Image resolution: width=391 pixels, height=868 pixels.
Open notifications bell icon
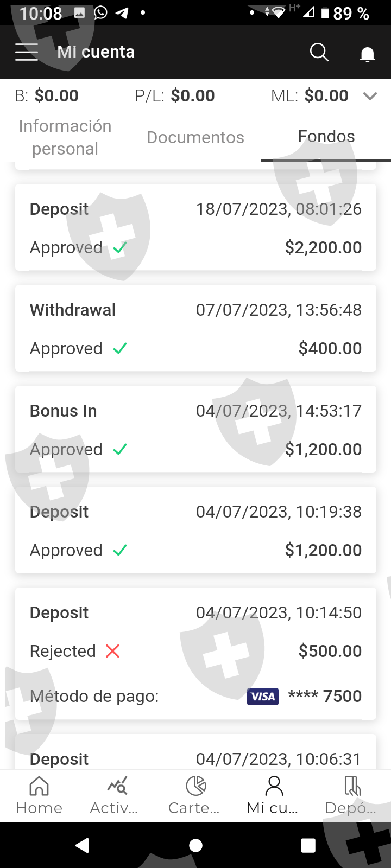coord(368,54)
